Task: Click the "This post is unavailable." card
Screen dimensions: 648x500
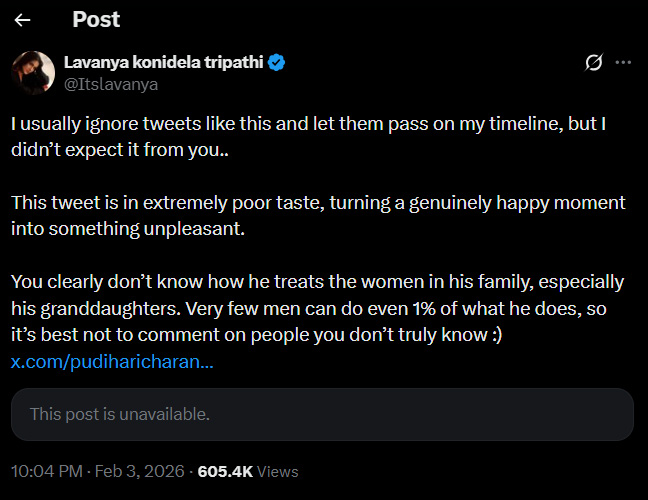Action: click(x=322, y=414)
